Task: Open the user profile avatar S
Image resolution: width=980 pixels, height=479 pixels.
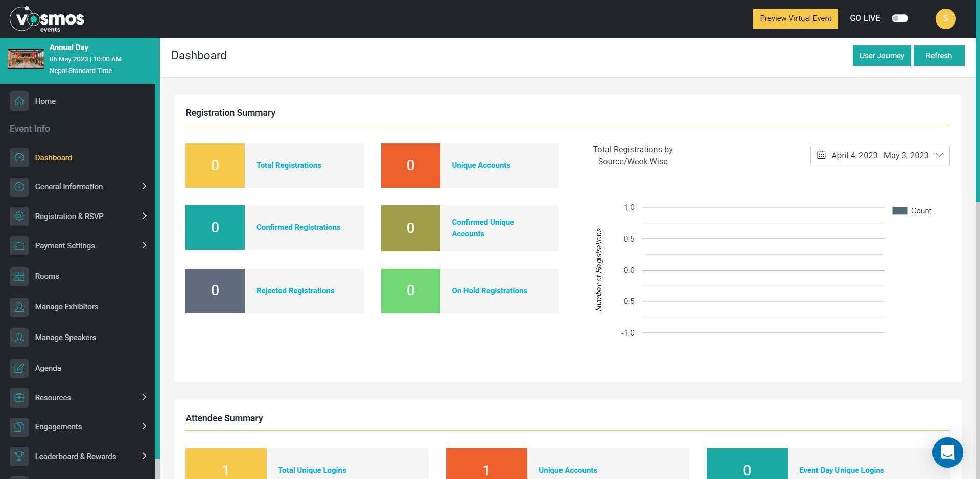Action: coord(945,19)
